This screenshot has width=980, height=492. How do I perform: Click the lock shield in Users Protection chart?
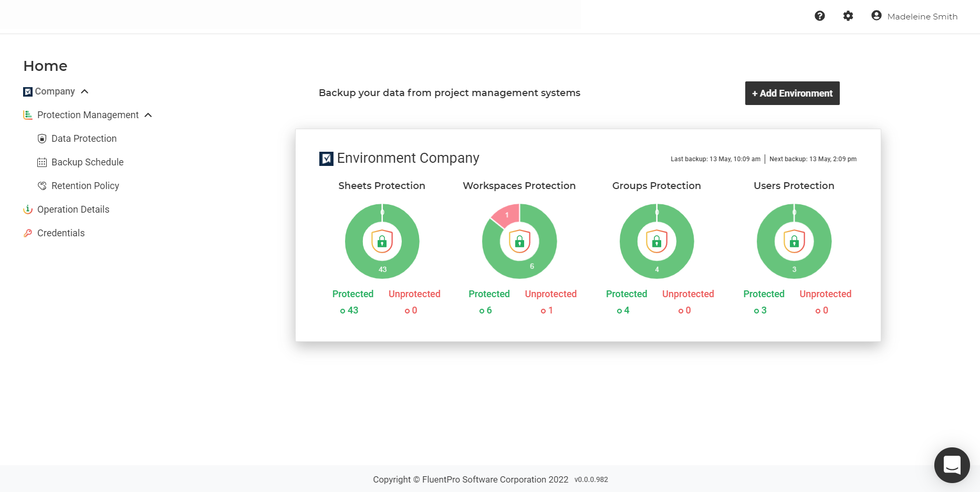point(795,242)
